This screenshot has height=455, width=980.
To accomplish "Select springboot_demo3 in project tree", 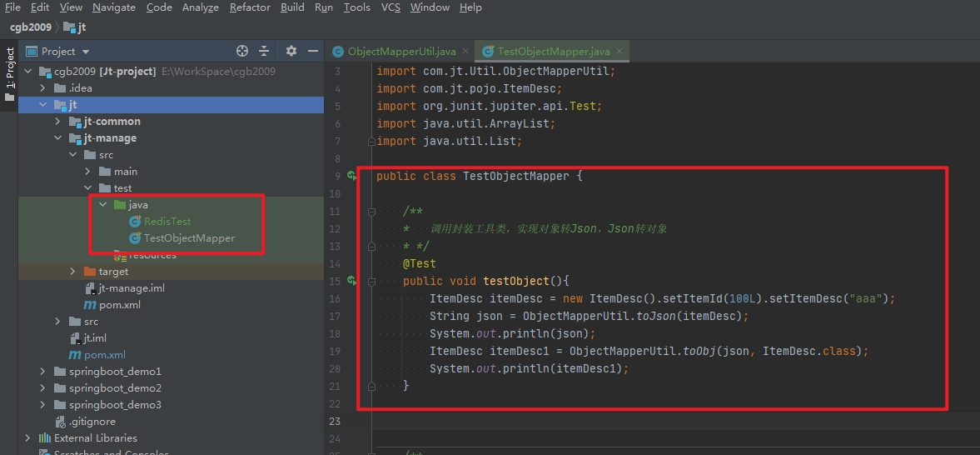I will coord(115,405).
